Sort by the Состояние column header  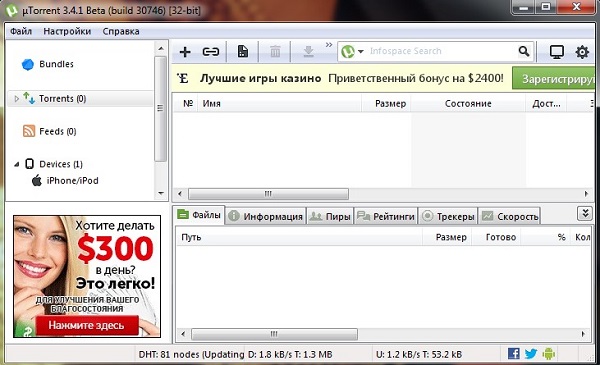(468, 103)
